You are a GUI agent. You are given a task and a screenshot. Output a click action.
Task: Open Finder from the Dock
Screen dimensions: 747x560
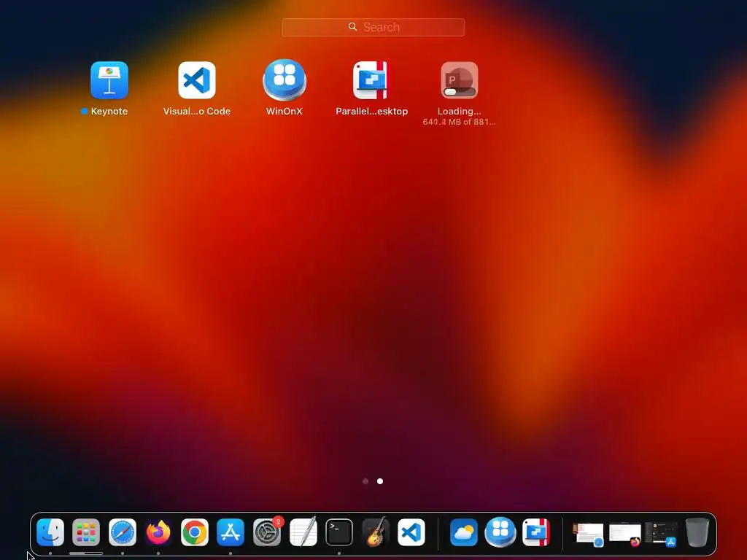pyautogui.click(x=50, y=532)
